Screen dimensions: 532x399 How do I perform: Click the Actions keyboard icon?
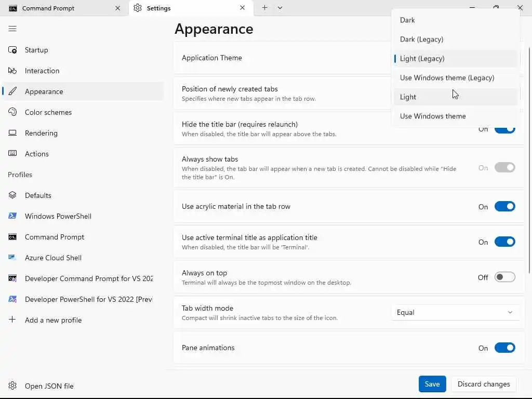coord(12,153)
